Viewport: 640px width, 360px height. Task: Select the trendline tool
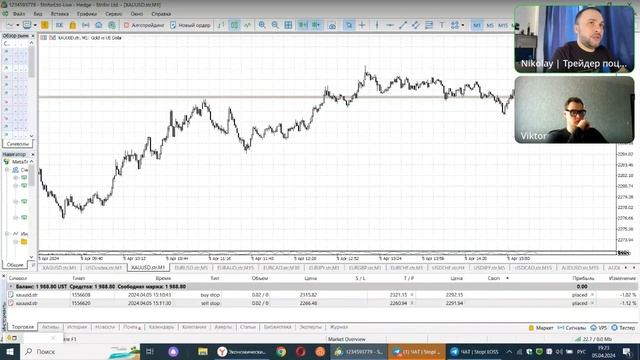tap(403, 25)
